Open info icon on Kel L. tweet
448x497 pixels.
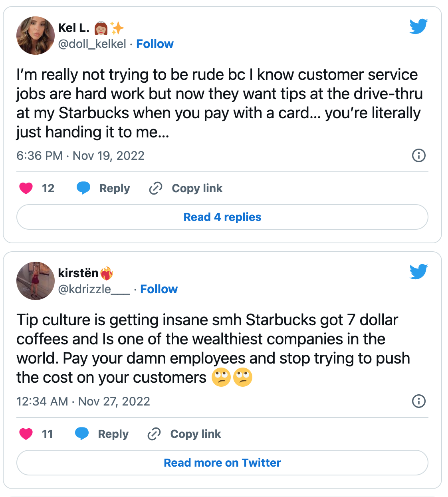[418, 155]
